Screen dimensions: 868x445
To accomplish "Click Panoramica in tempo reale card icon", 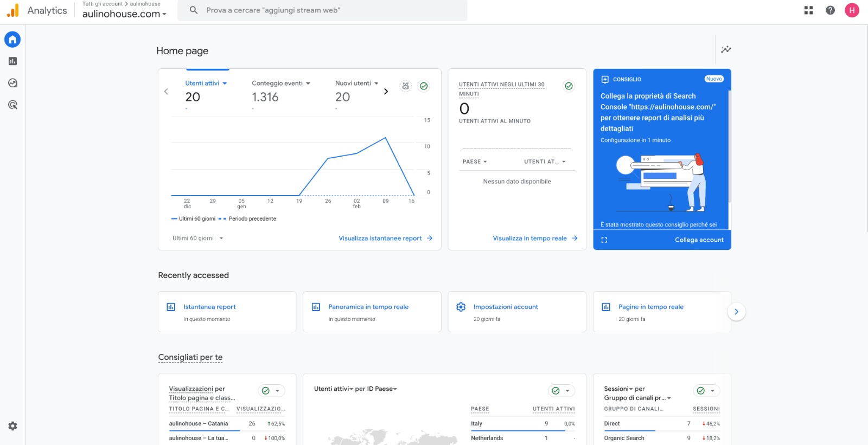I will coord(316,307).
